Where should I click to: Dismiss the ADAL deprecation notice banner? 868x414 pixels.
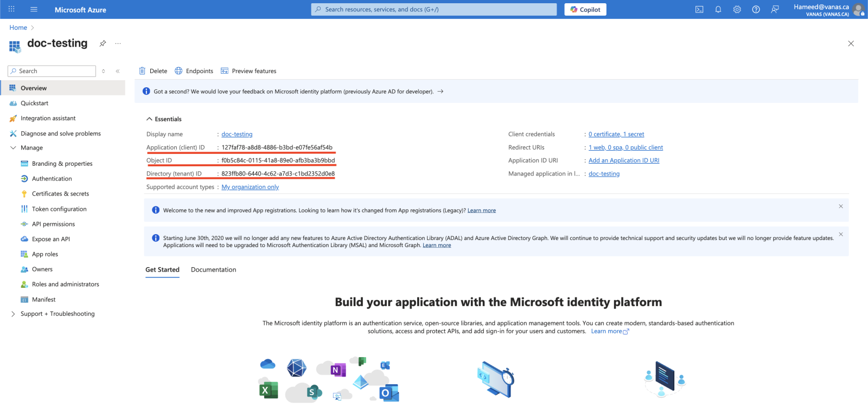pyautogui.click(x=841, y=234)
